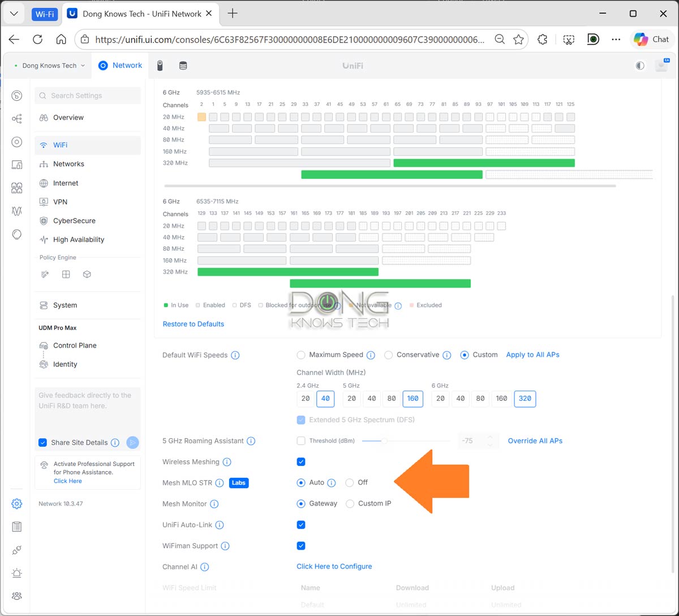Open the UniFi Devices icon in left rail
The image size is (679, 616).
click(17, 142)
